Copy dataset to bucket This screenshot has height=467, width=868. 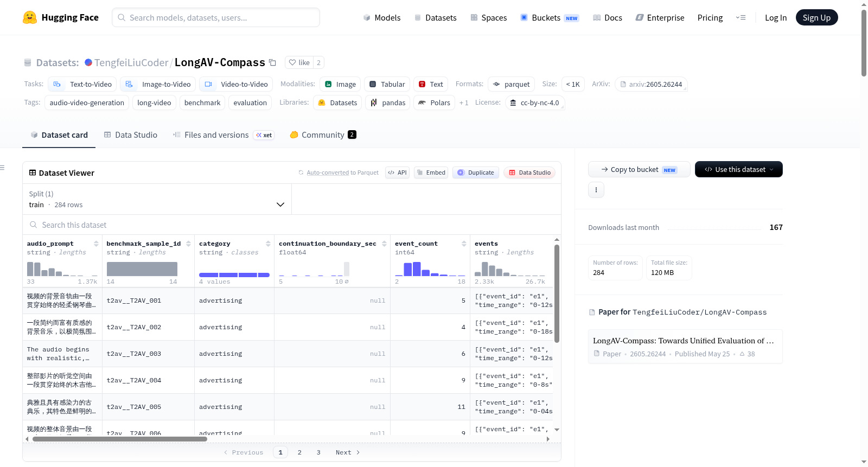pos(639,169)
